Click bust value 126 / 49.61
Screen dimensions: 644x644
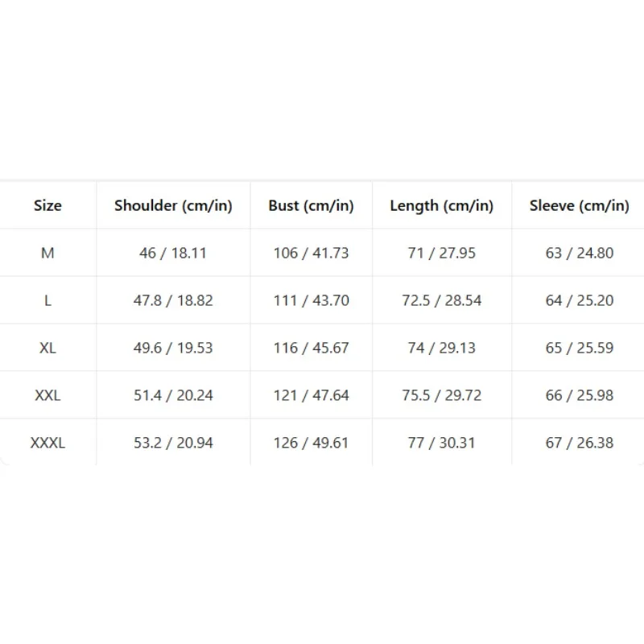click(311, 443)
